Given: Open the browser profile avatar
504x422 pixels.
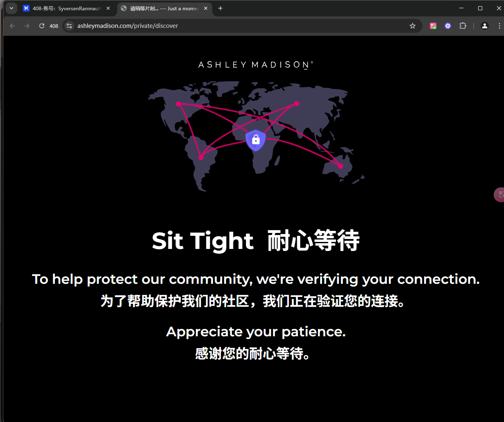Looking at the screenshot, I should click(x=485, y=26).
